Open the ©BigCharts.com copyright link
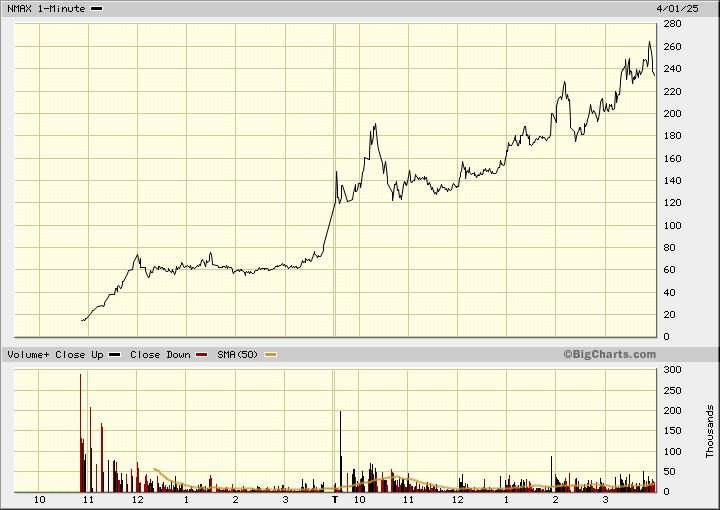Screen dimensions: 720x510 pyautogui.click(x=609, y=354)
